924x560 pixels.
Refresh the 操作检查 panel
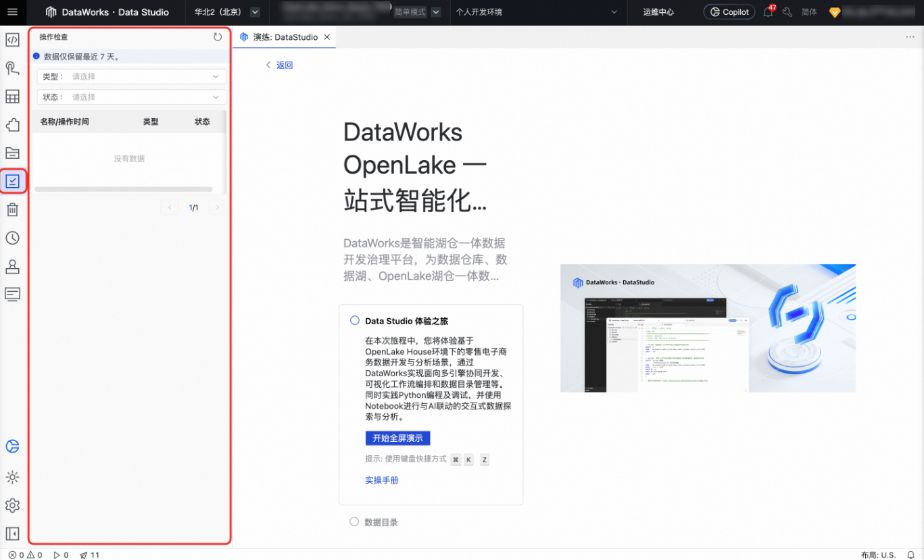pyautogui.click(x=218, y=37)
